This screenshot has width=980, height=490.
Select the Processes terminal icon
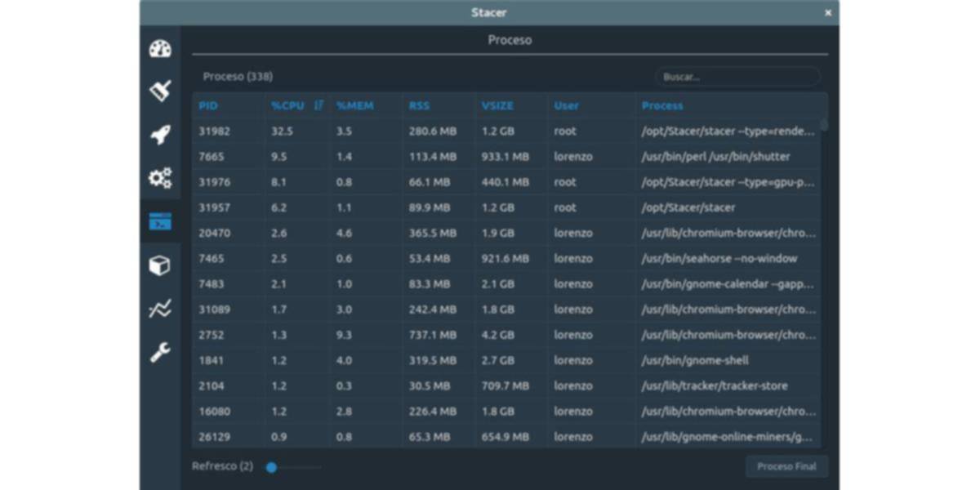pos(160,221)
